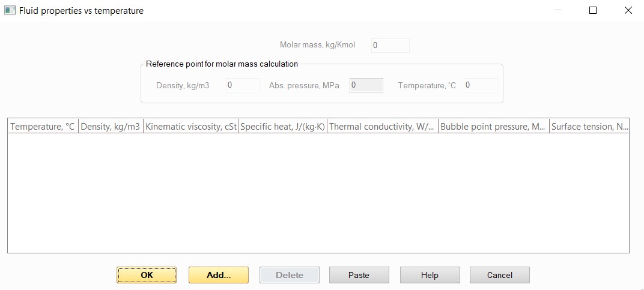Click the Abs. pressure input field
This screenshot has height=290, width=644.
pos(366,85)
